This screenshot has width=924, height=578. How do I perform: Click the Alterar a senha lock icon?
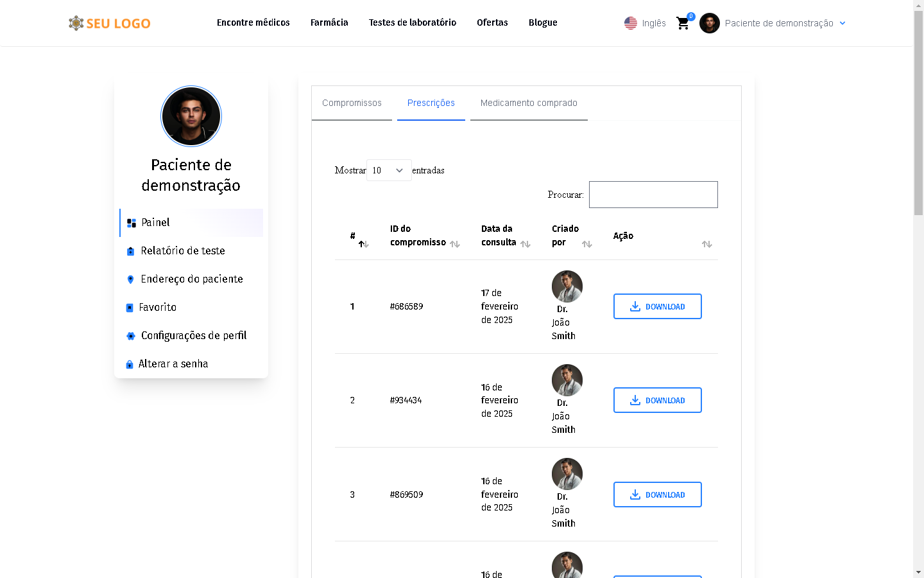coord(130,364)
